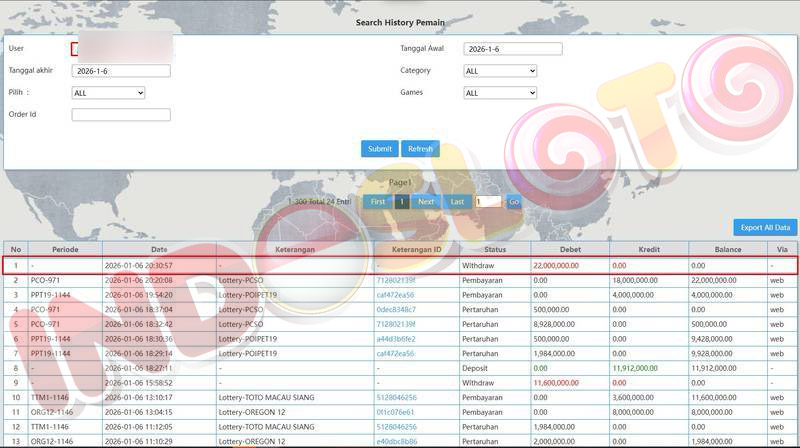This screenshot has width=800, height=448.
Task: Jump to Last page of results
Action: pos(457,202)
